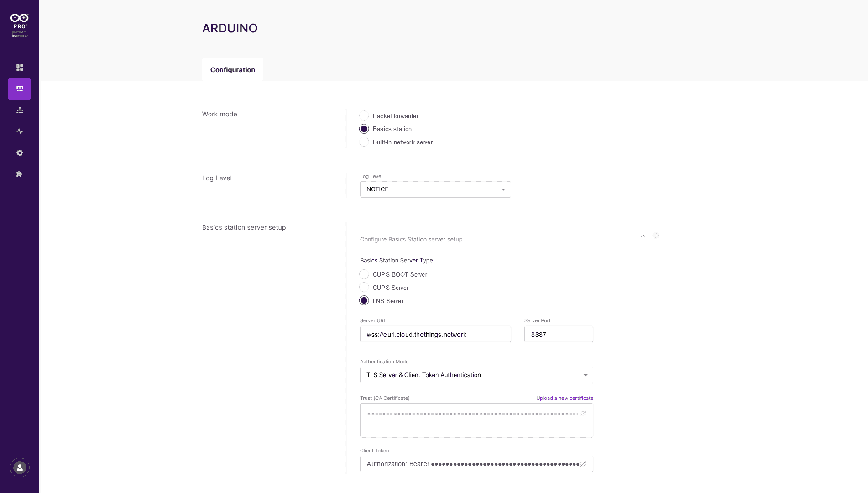
Task: Click the user account avatar icon
Action: click(x=20, y=467)
